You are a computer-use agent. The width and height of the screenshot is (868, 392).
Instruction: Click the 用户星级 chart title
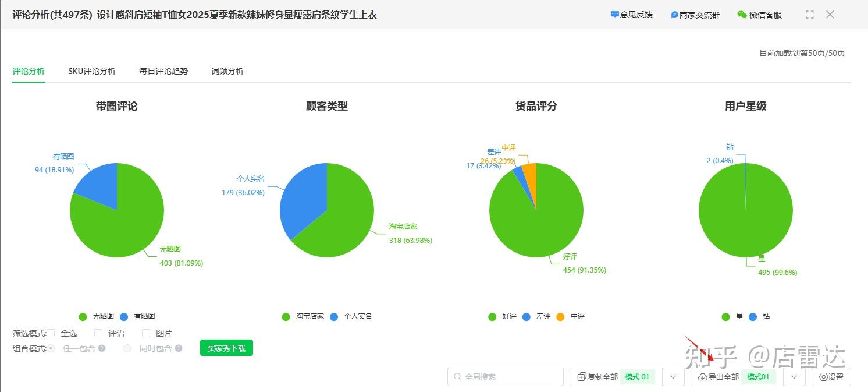[x=746, y=106]
